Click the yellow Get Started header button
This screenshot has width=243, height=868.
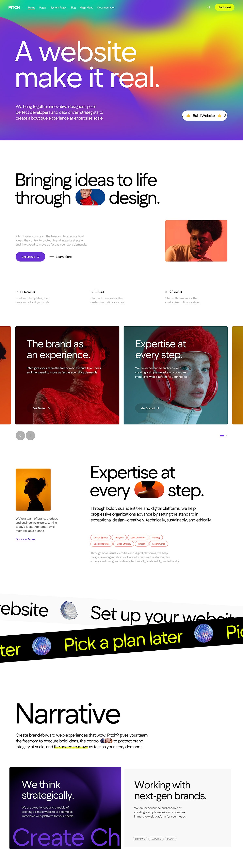pyautogui.click(x=225, y=7)
